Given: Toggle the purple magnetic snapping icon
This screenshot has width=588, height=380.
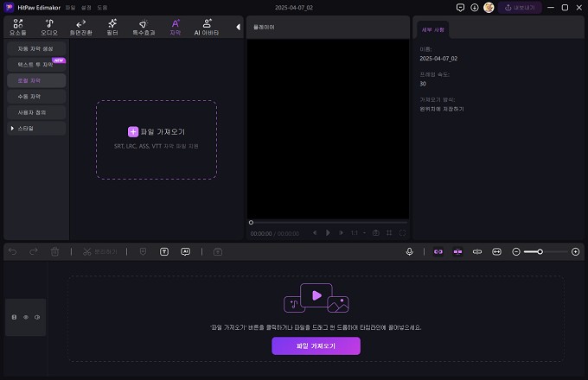Looking at the screenshot, I should (457, 251).
